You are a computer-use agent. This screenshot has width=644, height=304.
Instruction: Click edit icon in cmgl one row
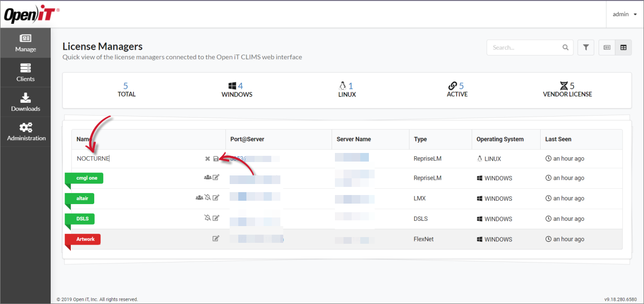coord(216,177)
